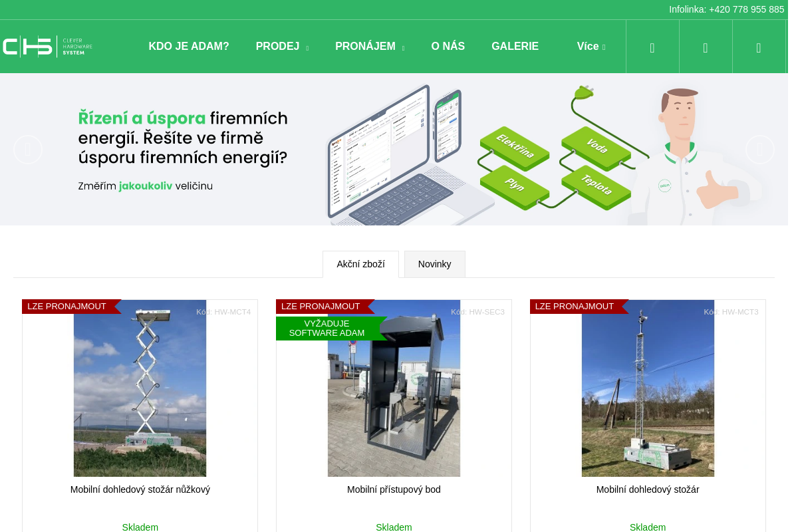
Task: Click the middle icon in the header's right group
Action: click(706, 47)
